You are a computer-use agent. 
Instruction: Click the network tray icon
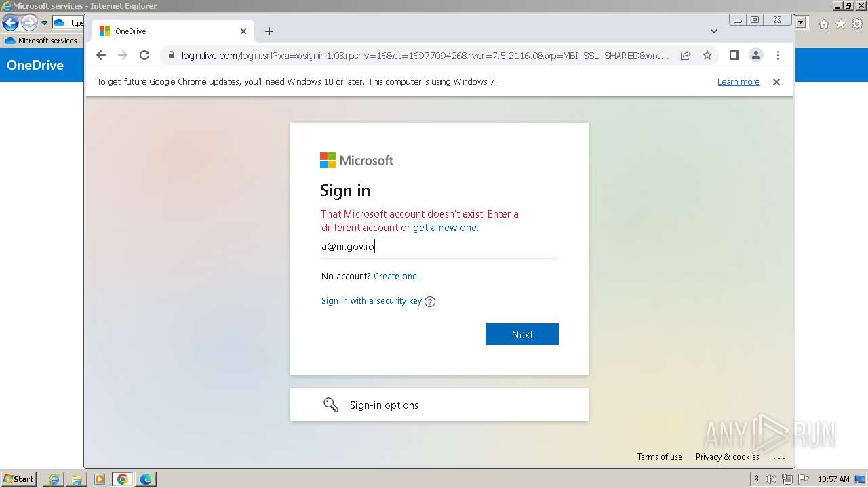[787, 479]
